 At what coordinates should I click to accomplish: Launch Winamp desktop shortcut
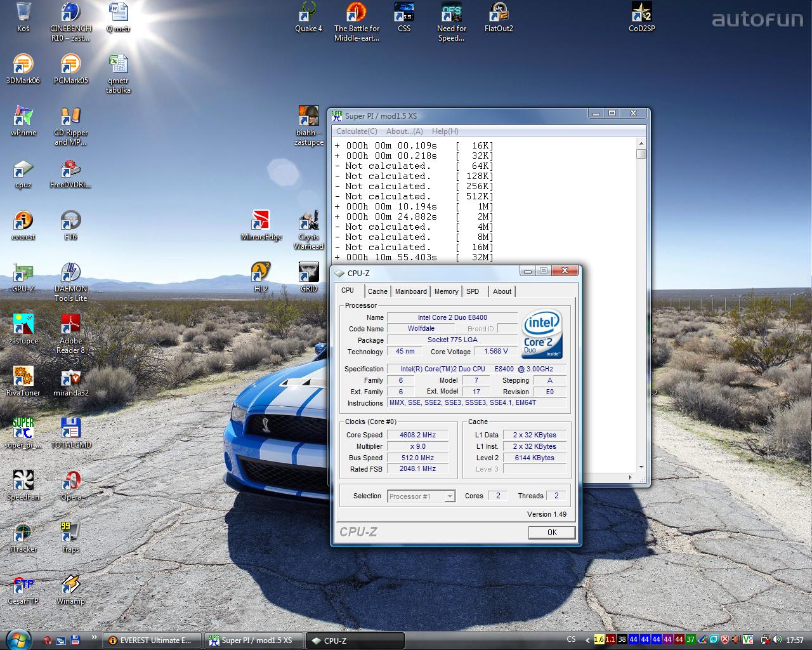click(x=70, y=589)
